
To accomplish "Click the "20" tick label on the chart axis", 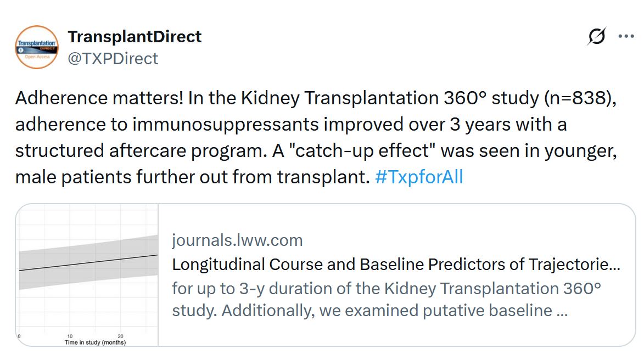I will [x=121, y=336].
